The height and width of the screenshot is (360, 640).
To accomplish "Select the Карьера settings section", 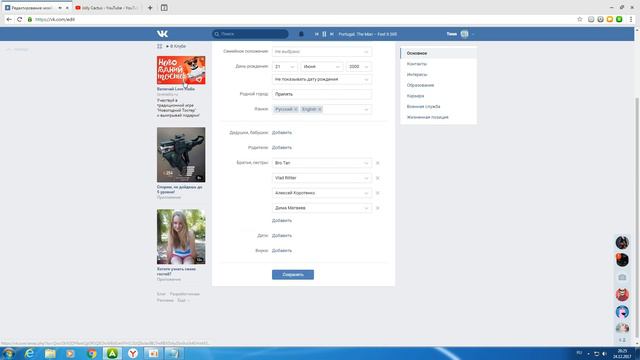I will point(438,96).
